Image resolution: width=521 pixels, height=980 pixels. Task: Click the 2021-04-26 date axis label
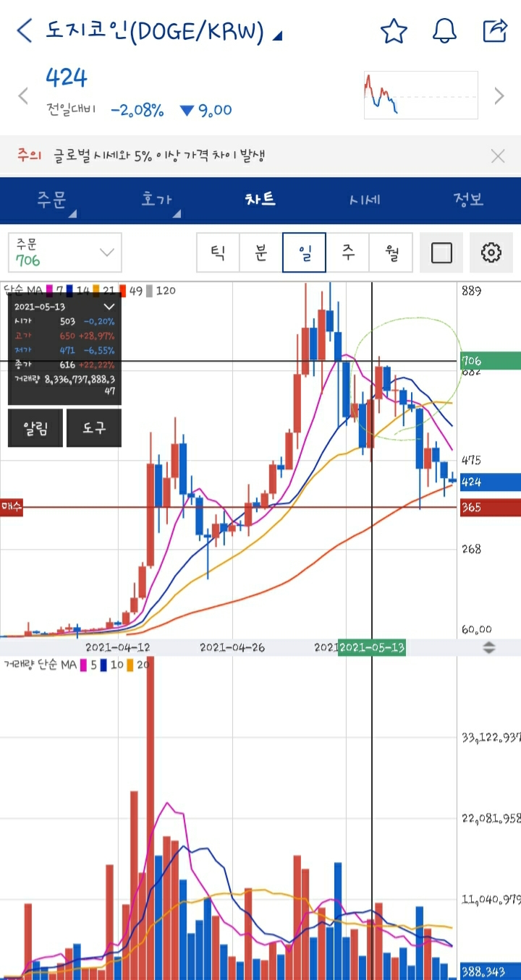pyautogui.click(x=232, y=647)
